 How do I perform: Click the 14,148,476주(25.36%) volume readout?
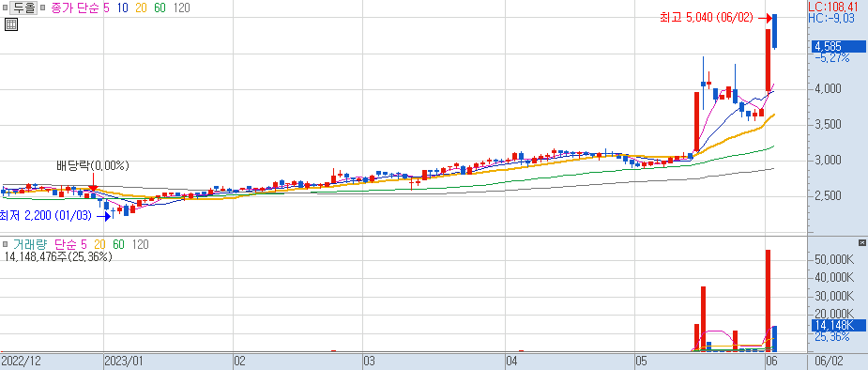point(58,257)
